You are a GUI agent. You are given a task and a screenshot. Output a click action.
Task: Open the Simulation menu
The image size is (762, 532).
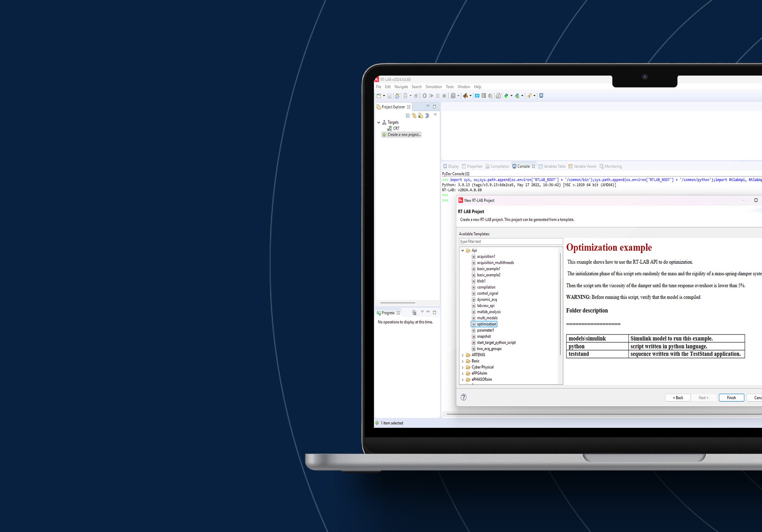pos(433,87)
